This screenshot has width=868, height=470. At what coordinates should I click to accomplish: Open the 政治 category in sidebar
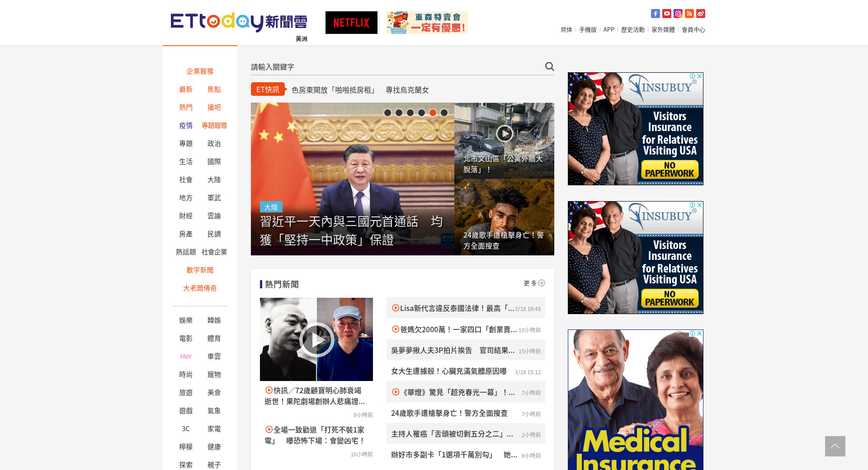click(214, 144)
